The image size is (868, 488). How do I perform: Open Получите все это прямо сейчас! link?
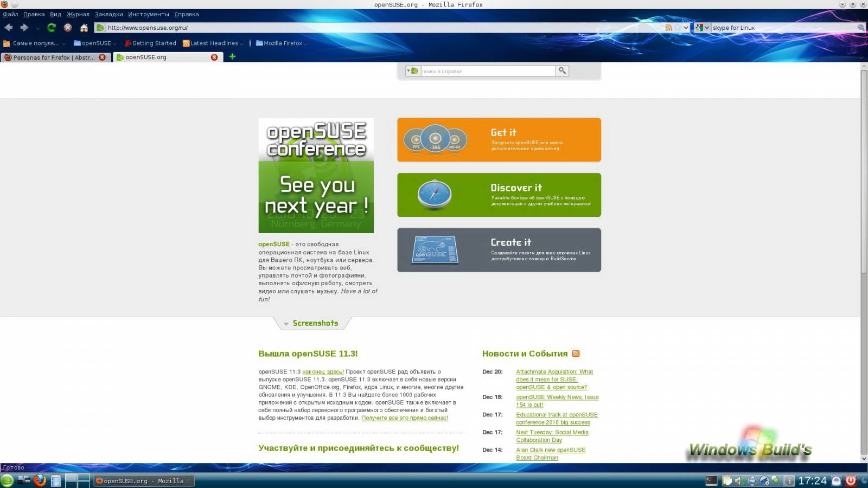coord(405,418)
